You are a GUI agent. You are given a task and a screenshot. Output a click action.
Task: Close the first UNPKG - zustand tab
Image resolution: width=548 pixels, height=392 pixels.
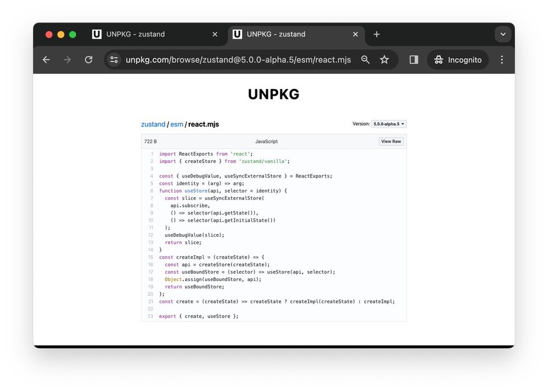coord(215,34)
